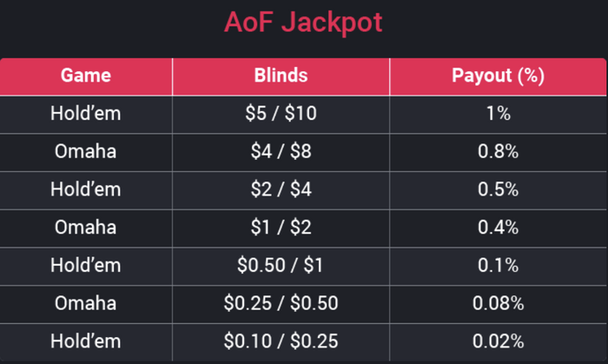Select the 0.08% payout cell
Viewport: 608px width, 364px height.
[498, 303]
